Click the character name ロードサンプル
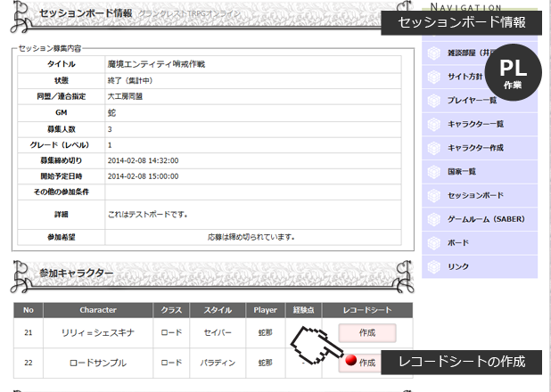The height and width of the screenshot is (392, 551). click(x=98, y=363)
